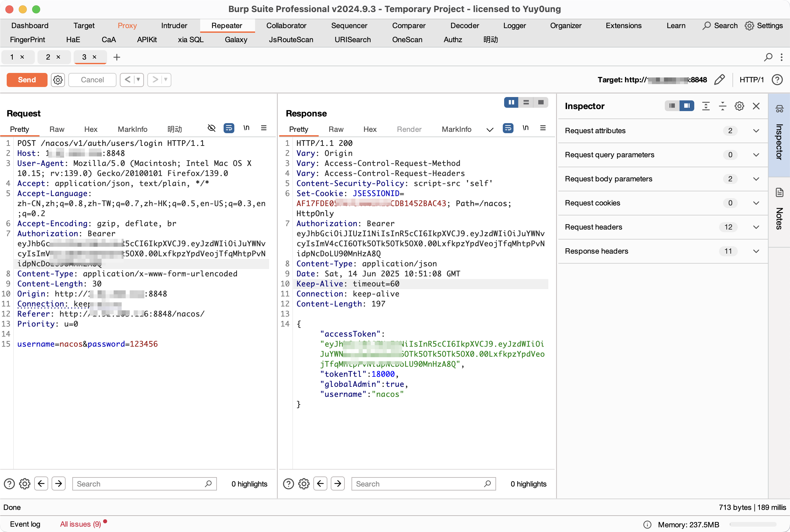Expand Response headers section chevron
790x532 pixels.
point(756,251)
